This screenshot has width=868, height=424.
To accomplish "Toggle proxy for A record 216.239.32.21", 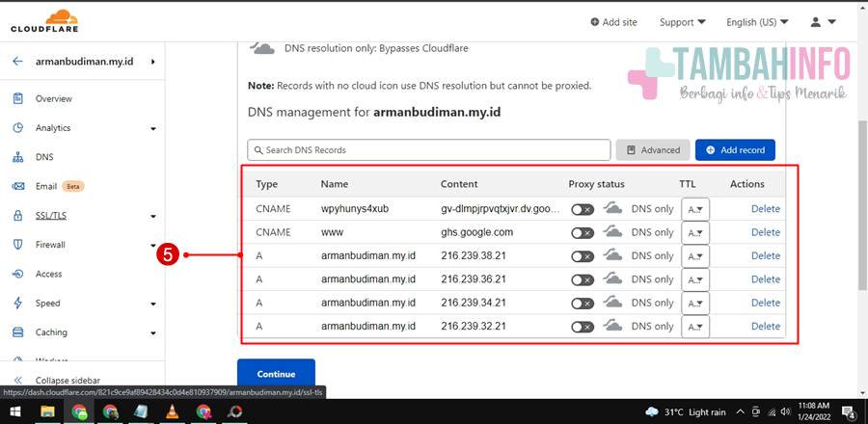I will [583, 328].
